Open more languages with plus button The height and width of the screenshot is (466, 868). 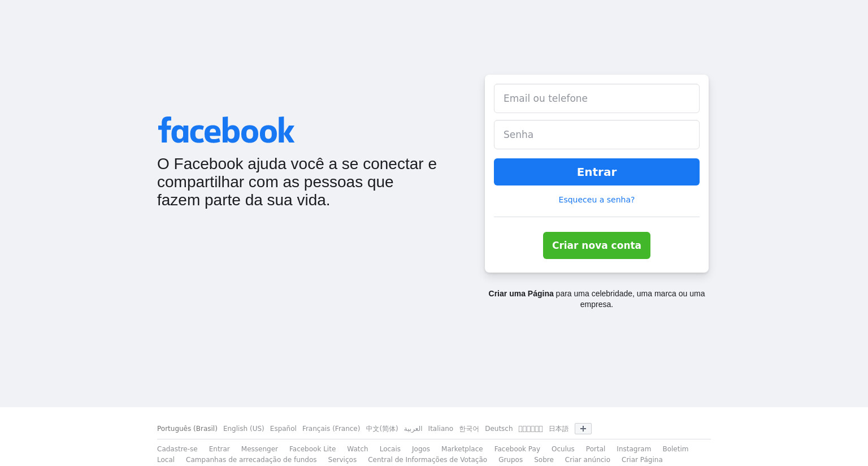(583, 429)
